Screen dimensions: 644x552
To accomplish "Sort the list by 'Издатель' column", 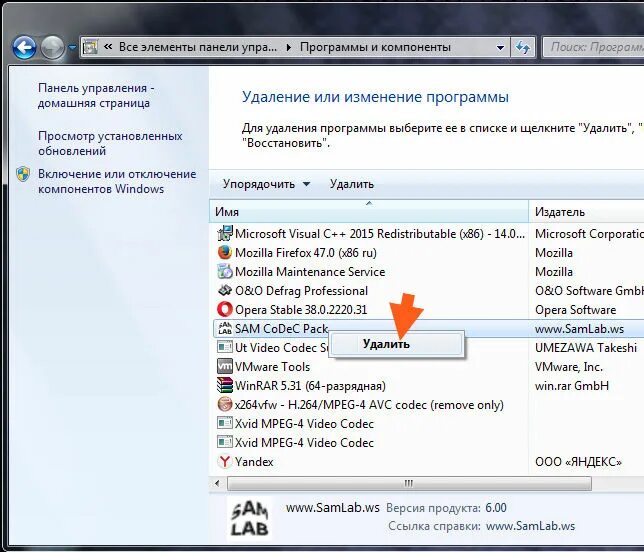I will tap(586, 212).
